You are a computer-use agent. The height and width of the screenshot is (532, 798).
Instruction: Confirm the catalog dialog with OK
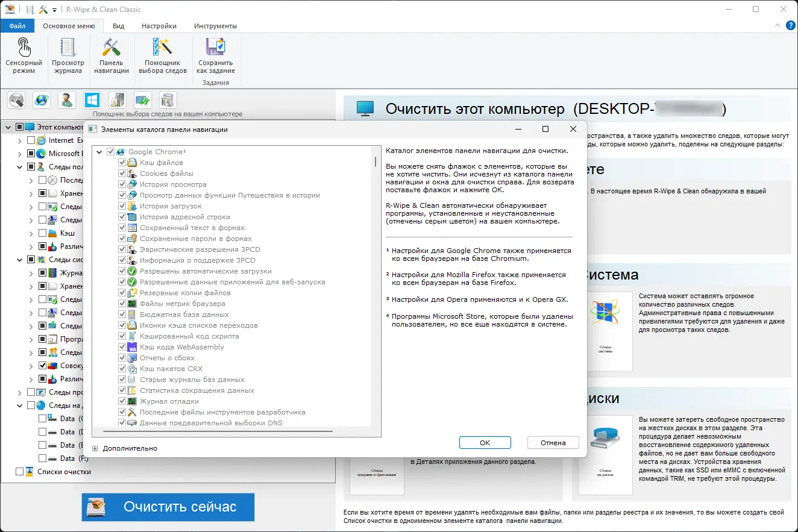click(x=485, y=442)
